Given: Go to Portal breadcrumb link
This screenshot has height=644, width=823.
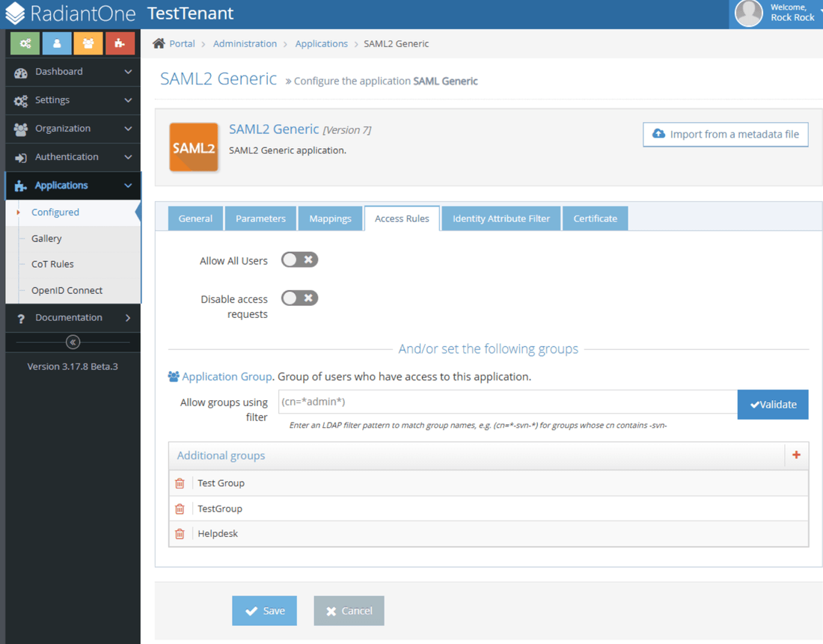Looking at the screenshot, I should (x=182, y=43).
